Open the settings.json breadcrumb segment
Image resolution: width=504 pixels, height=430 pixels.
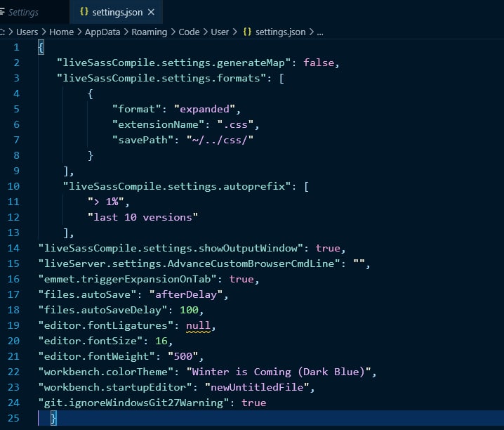coord(280,32)
